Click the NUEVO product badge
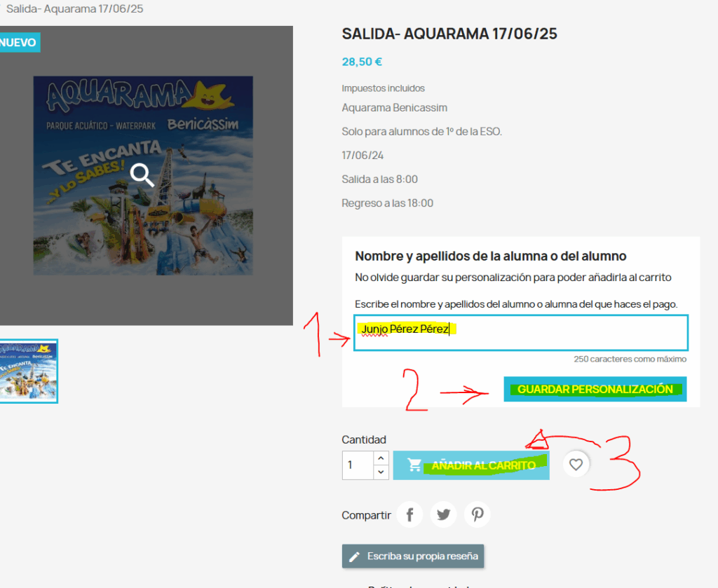The width and height of the screenshot is (718, 588). (x=19, y=43)
